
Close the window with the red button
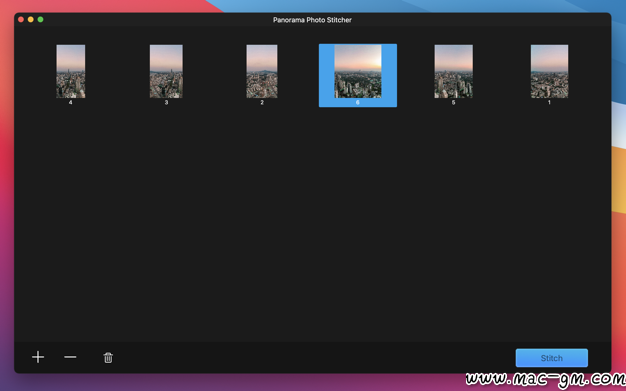click(x=21, y=19)
